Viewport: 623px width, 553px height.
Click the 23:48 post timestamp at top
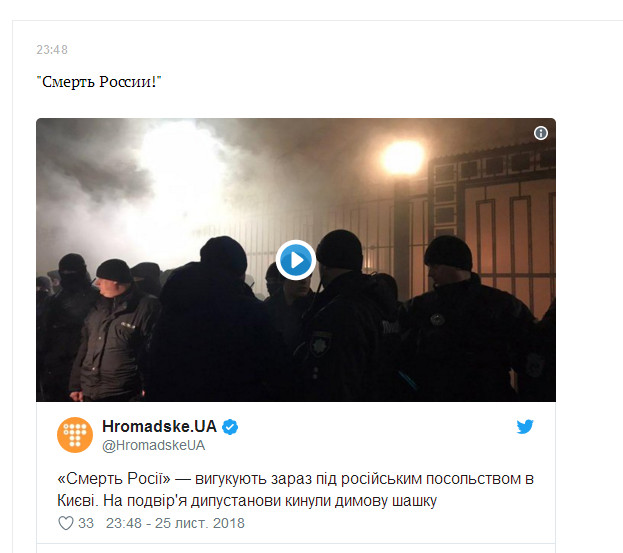click(x=52, y=50)
